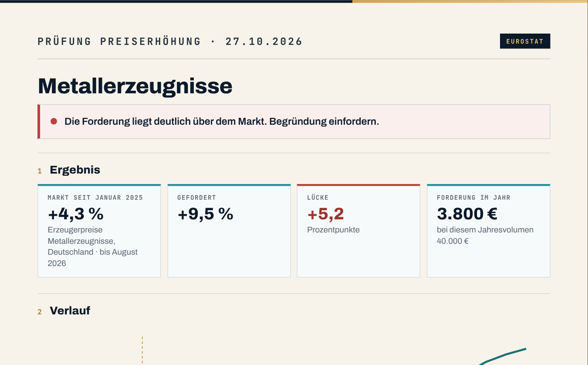The height and width of the screenshot is (365, 588).
Task: Click the +4,3 % market value
Action: pos(76,214)
